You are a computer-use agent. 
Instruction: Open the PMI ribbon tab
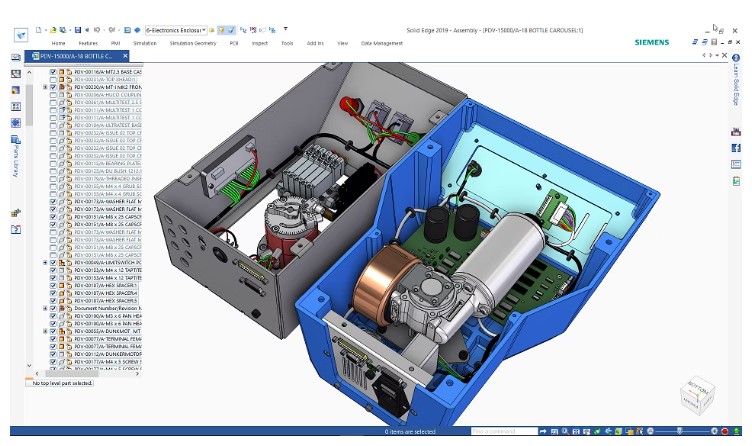pyautogui.click(x=116, y=43)
